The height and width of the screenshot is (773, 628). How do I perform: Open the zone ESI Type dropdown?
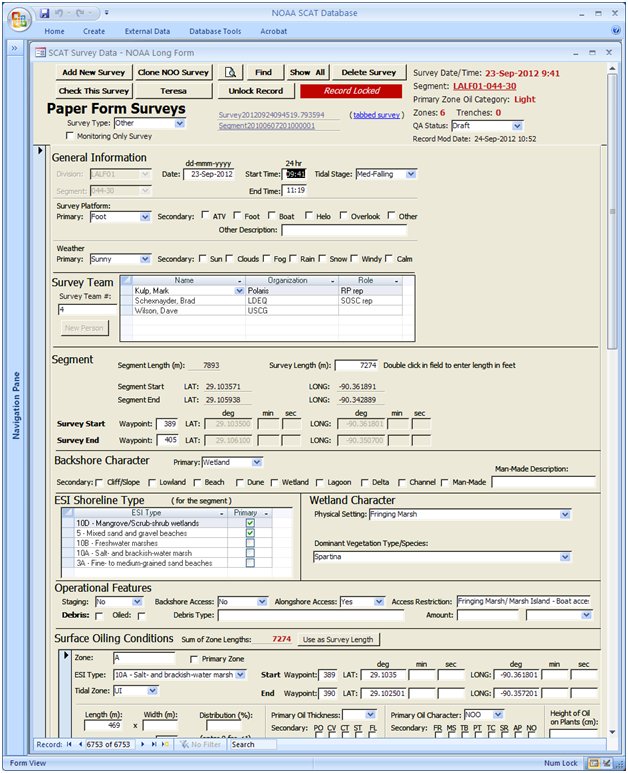[240, 675]
